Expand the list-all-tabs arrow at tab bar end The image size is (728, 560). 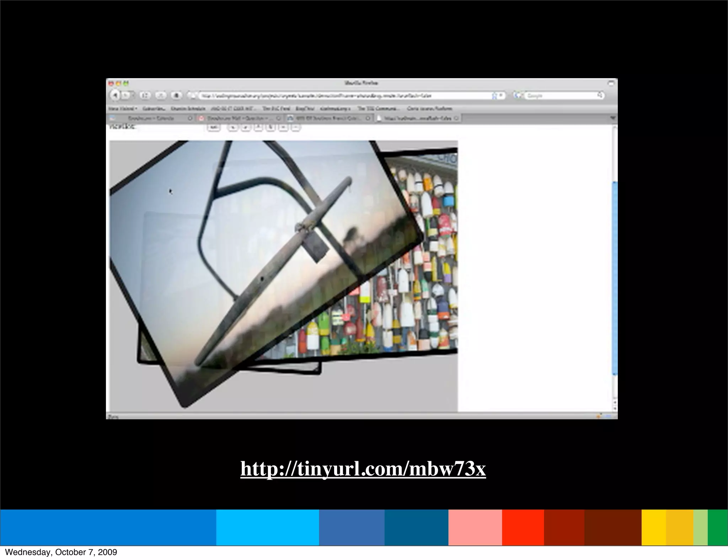(612, 118)
